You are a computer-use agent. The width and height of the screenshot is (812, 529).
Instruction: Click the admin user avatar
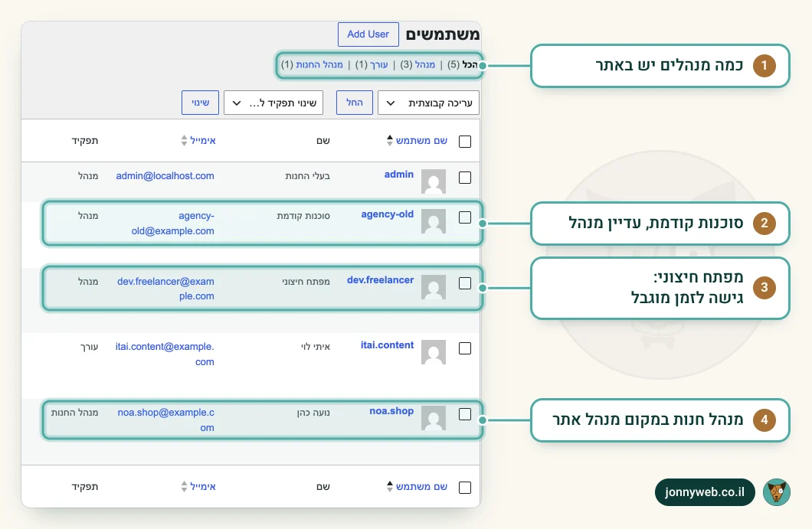tap(434, 181)
